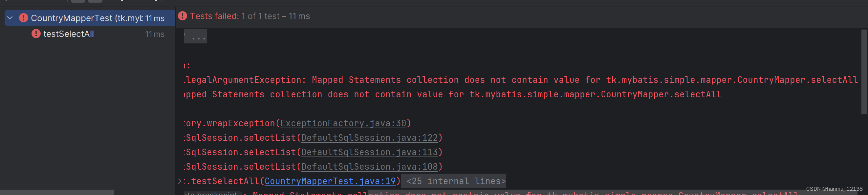Click the Tests failed: 1 of 1 summary text
Viewport: 868px width, 195px height.
tap(250, 15)
